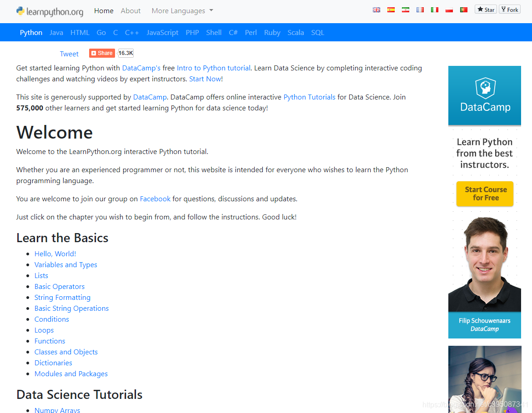
Task: Click the DataCamp ad logo banner
Action: click(485, 95)
